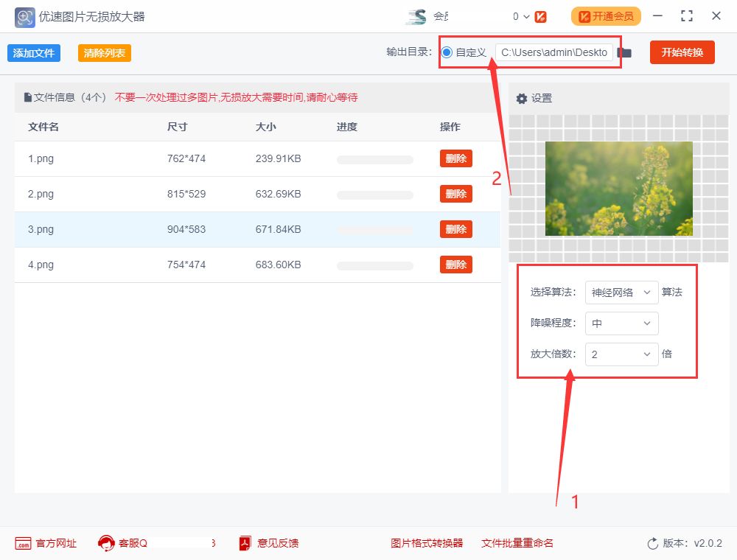Click the version refresh icon
This screenshot has width=737, height=560.
click(x=653, y=544)
